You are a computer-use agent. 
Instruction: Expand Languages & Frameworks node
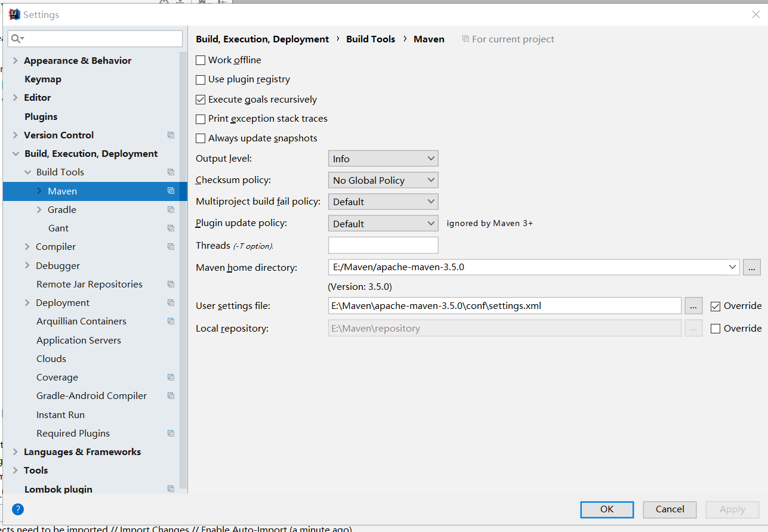point(16,452)
